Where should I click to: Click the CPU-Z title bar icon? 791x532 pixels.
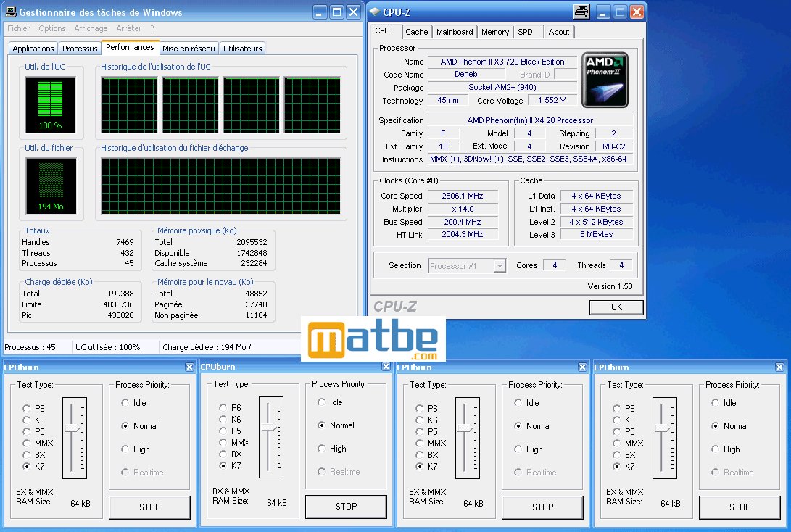coord(374,12)
